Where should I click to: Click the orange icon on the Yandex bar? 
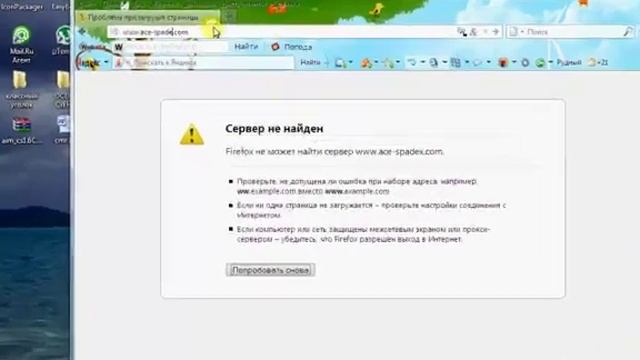click(x=367, y=62)
